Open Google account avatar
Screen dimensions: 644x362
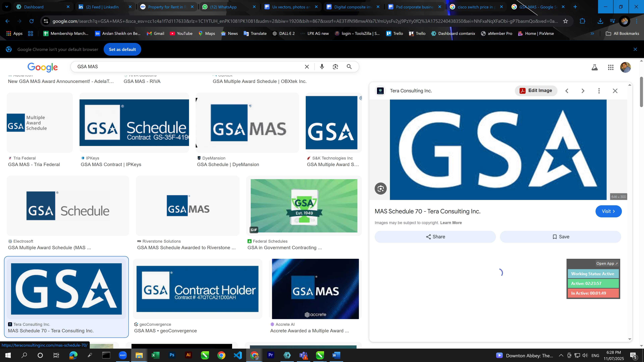point(626,67)
